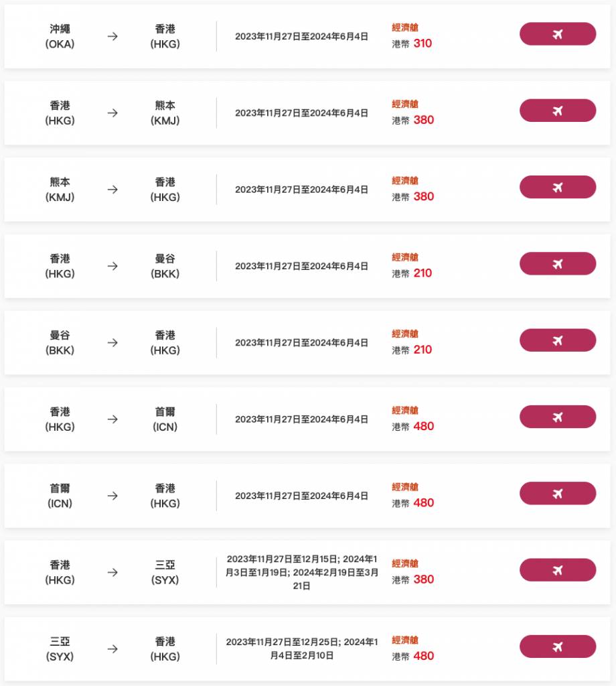Click the plane button for Okinawa to Hong Kong
The image size is (616, 686).
click(557, 34)
